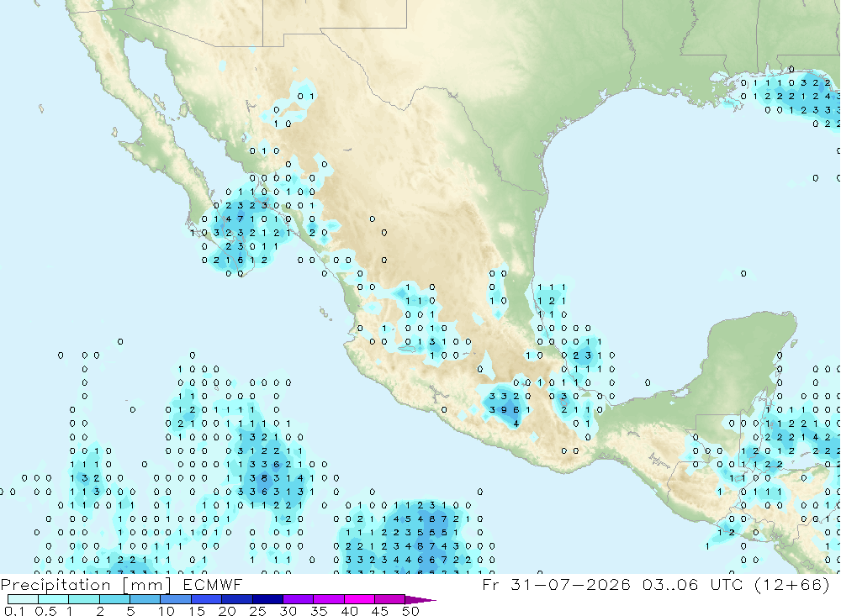Click the 1–2 mm legend color box
The image size is (841, 616).
(x=84, y=599)
